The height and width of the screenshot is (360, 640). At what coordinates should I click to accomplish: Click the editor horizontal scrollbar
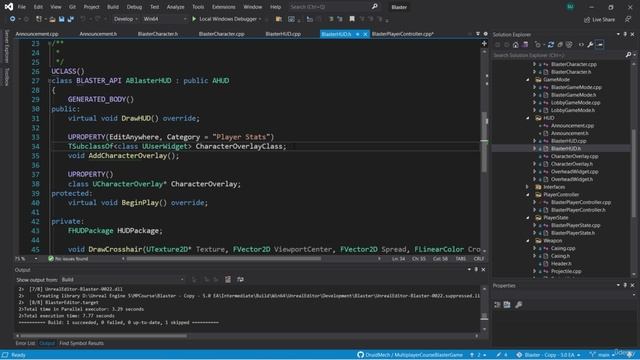point(224,259)
